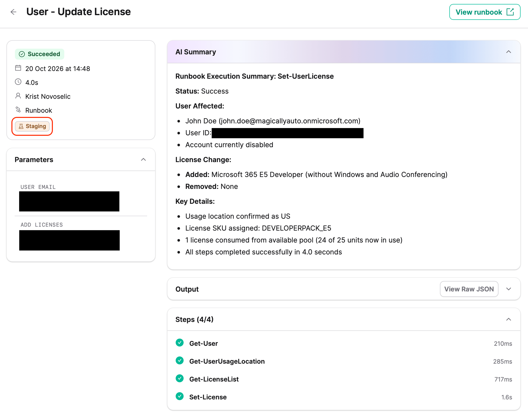The width and height of the screenshot is (528, 420).
Task: Click the Krist Novoselic name text
Action: point(48,96)
